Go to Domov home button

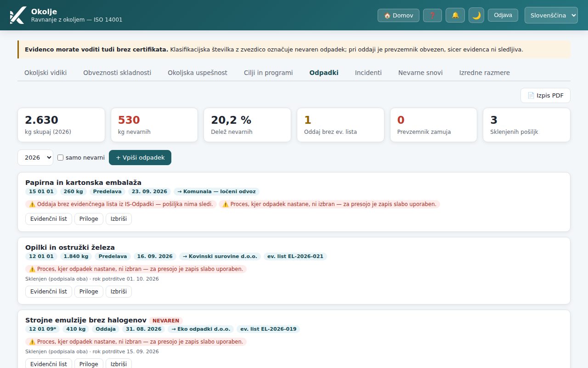398,15
